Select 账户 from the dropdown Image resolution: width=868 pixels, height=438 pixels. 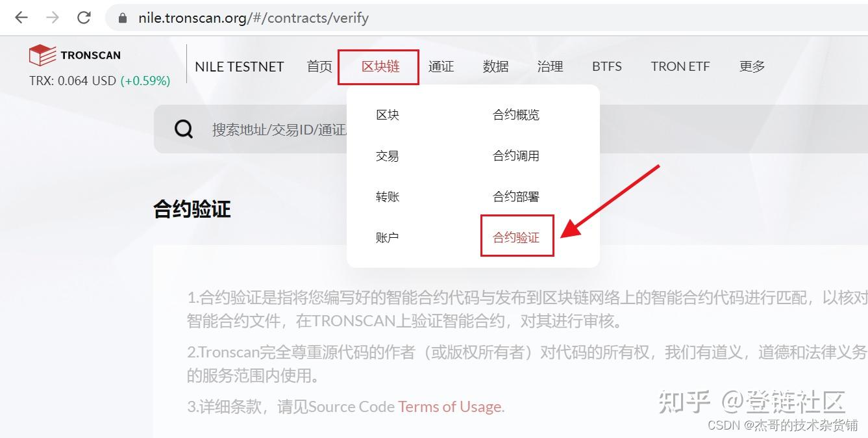[x=388, y=238]
